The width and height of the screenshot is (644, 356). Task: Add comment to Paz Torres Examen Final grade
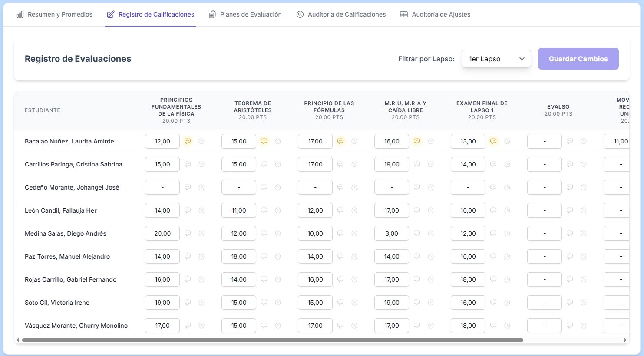(x=493, y=256)
